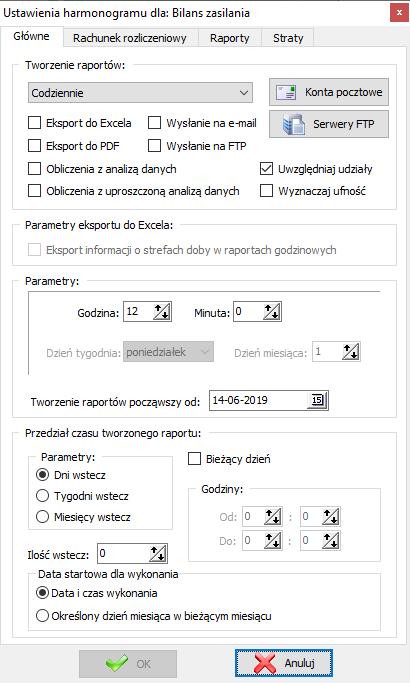Select Określony dzień miesiąca radio option
Screen dimensions: 410x683
pyautogui.click(x=42, y=616)
